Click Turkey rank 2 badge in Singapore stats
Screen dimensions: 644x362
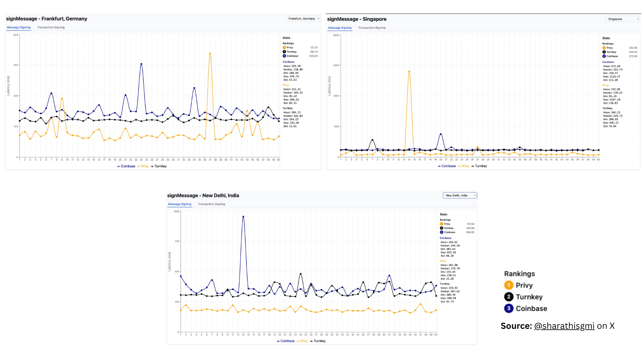[x=604, y=52]
